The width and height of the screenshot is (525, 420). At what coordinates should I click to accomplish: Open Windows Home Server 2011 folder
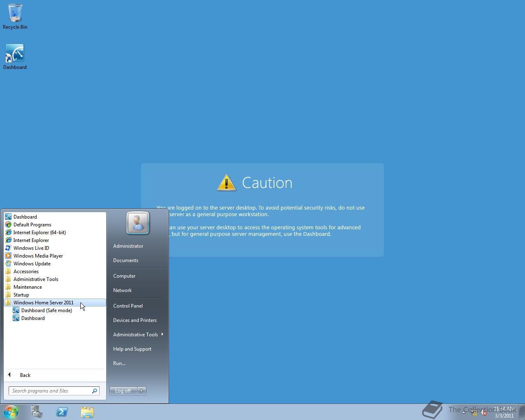point(43,302)
